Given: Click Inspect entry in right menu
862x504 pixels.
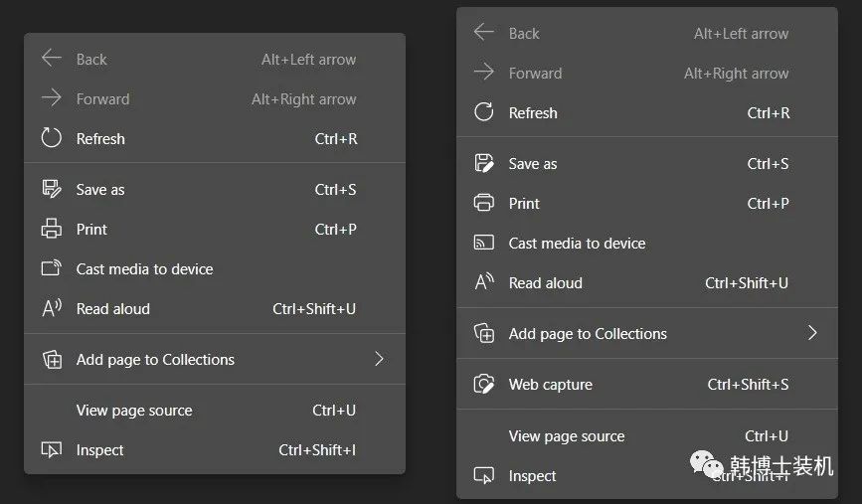Looking at the screenshot, I should [x=533, y=475].
